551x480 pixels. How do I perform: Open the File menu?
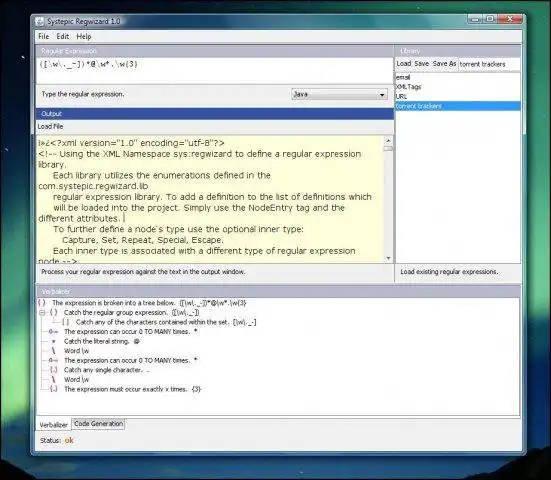[x=44, y=37]
